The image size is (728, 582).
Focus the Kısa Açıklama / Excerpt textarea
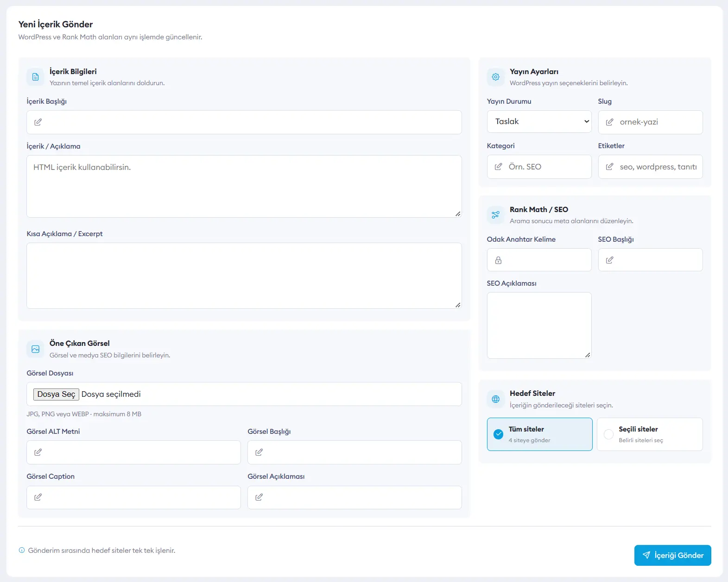244,275
